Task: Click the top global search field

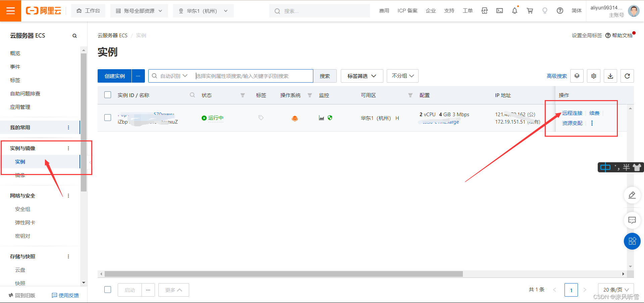Action: click(x=320, y=11)
